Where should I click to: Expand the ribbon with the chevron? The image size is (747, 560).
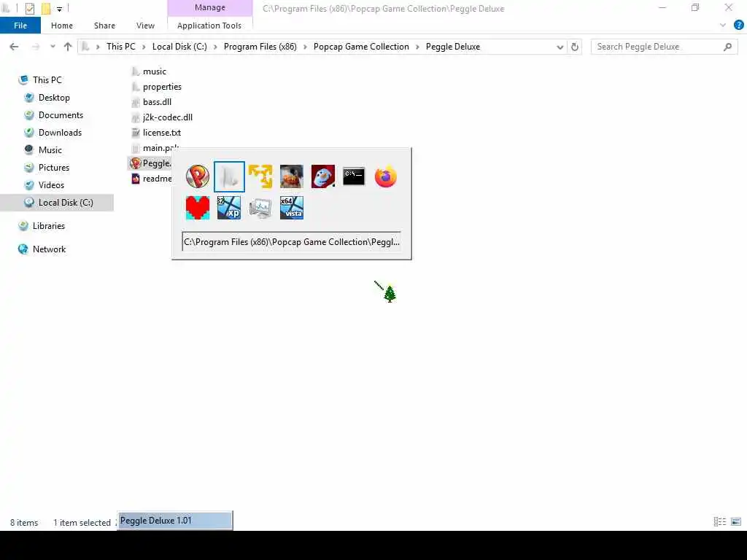click(723, 26)
